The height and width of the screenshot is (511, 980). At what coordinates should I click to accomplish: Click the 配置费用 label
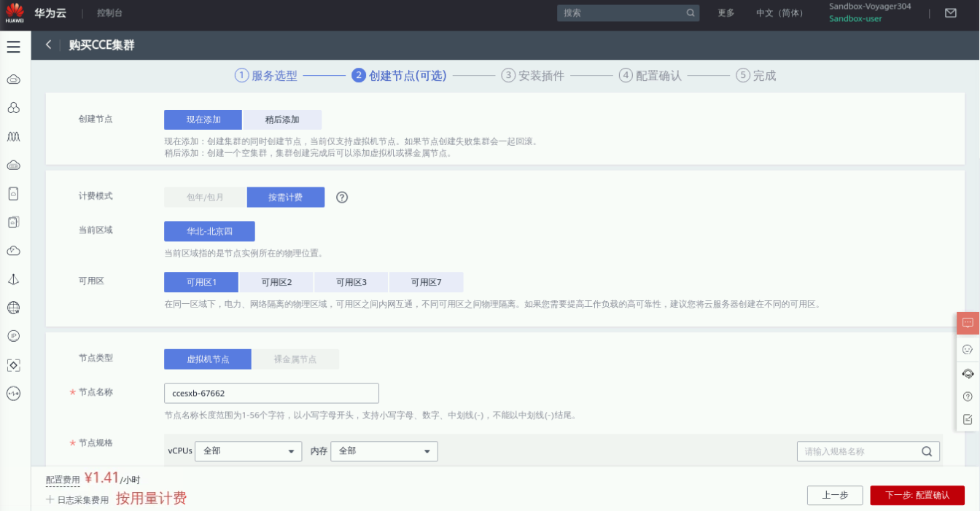[x=63, y=480]
